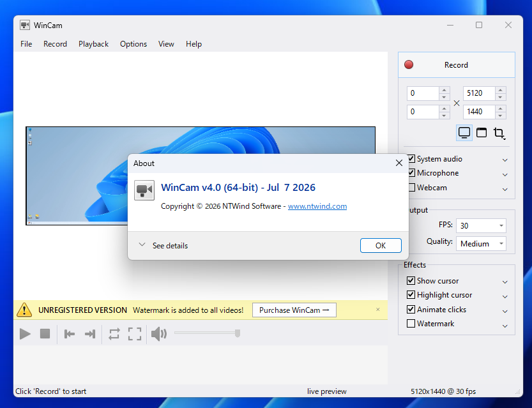Toggle fullscreen playback icon
532x408 pixels.
pos(135,334)
